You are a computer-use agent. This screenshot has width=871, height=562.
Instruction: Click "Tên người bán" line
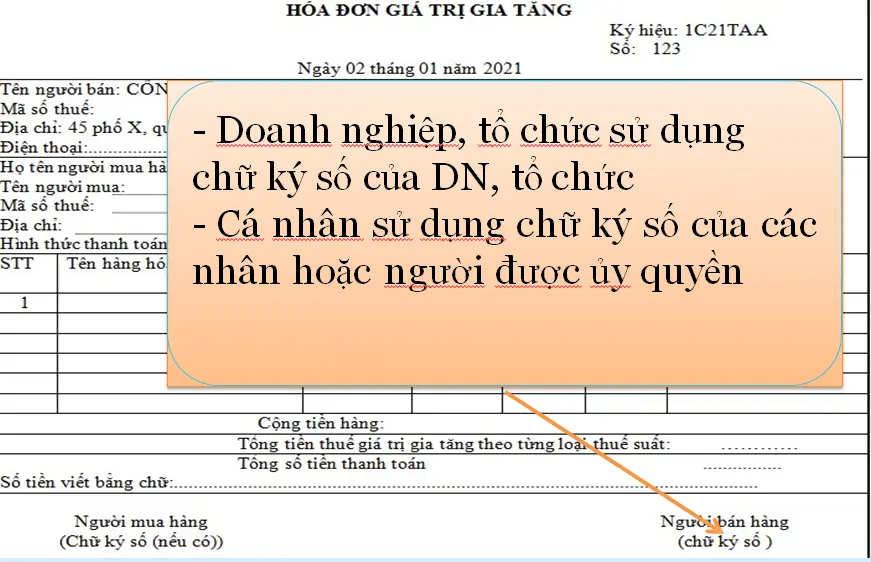[x=83, y=90]
